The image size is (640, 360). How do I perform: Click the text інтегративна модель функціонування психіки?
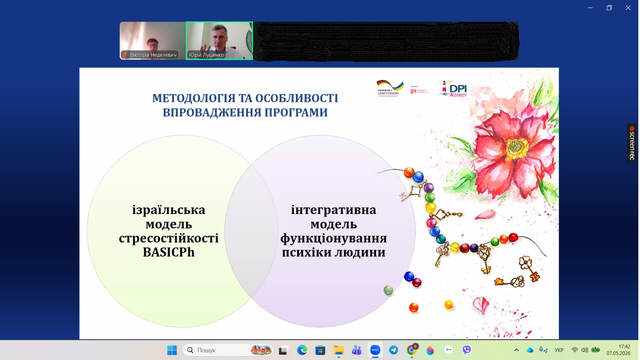tap(333, 231)
